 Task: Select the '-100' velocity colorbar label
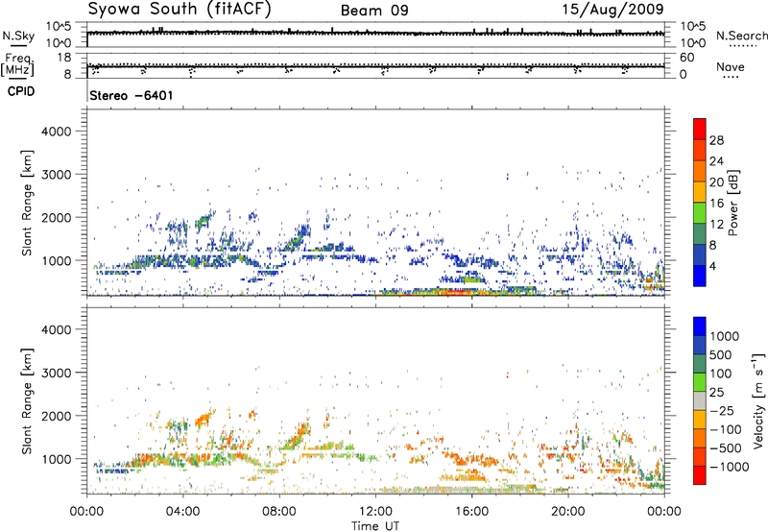tap(726, 429)
